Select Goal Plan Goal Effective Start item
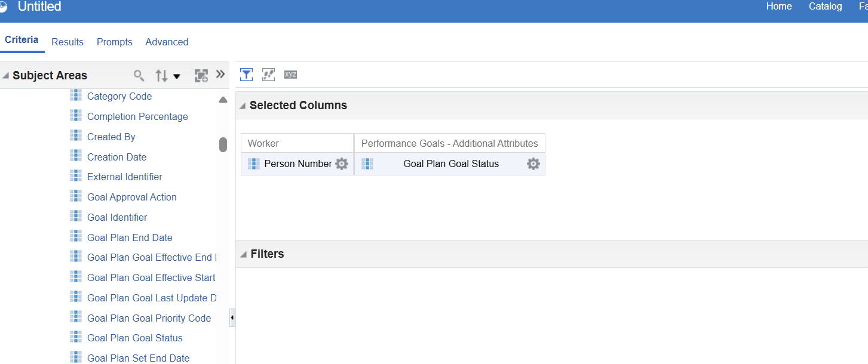The height and width of the screenshot is (364, 868). pyautogui.click(x=152, y=277)
